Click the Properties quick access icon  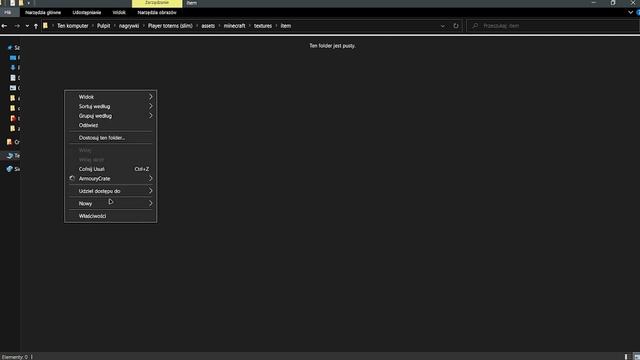(x=13, y=3)
